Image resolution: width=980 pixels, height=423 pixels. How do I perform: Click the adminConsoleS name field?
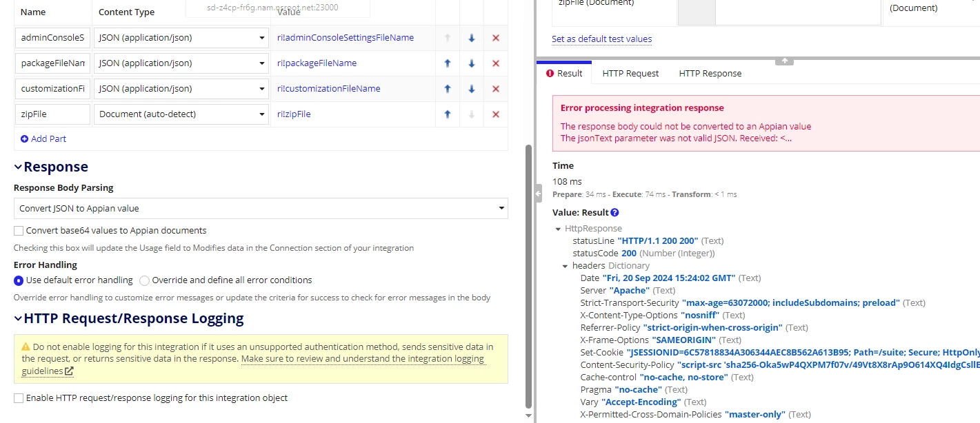click(x=53, y=38)
